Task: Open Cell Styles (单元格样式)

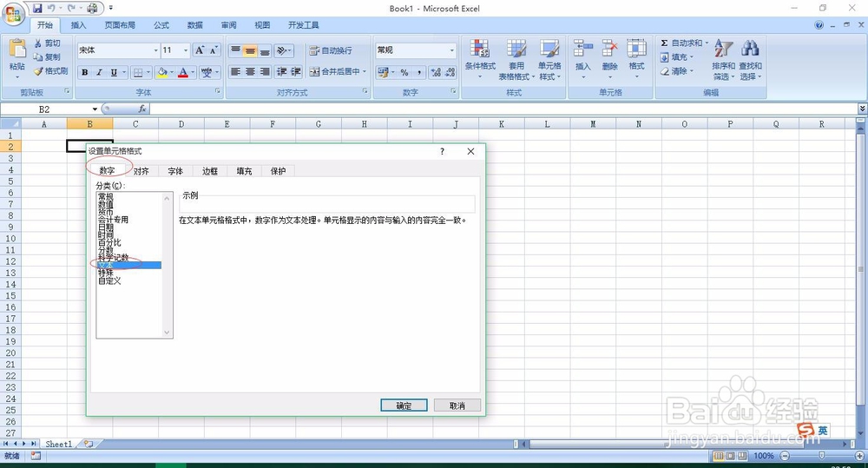Action: tap(549, 59)
